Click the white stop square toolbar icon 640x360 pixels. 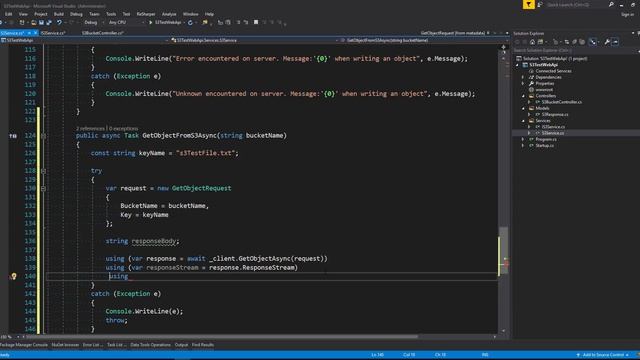pyautogui.click(x=256, y=22)
